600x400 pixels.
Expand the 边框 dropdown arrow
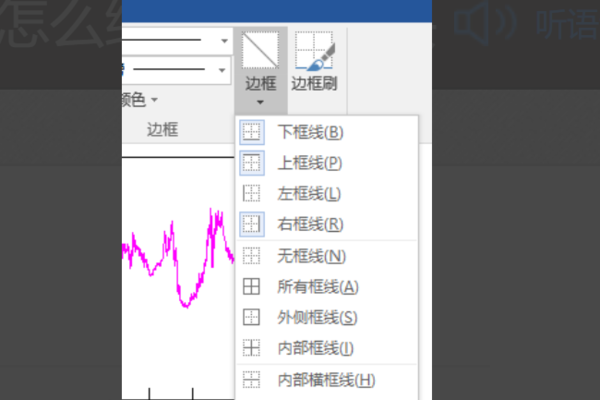point(260,102)
